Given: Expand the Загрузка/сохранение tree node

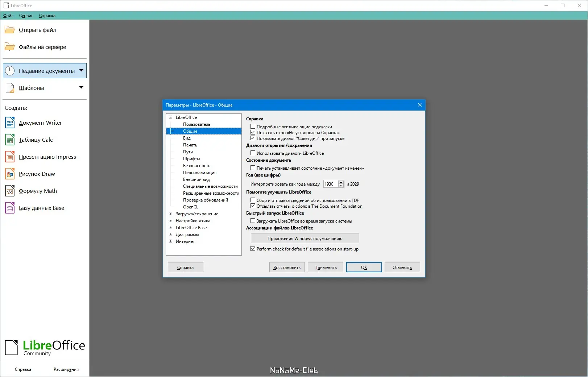Looking at the screenshot, I should (x=170, y=214).
